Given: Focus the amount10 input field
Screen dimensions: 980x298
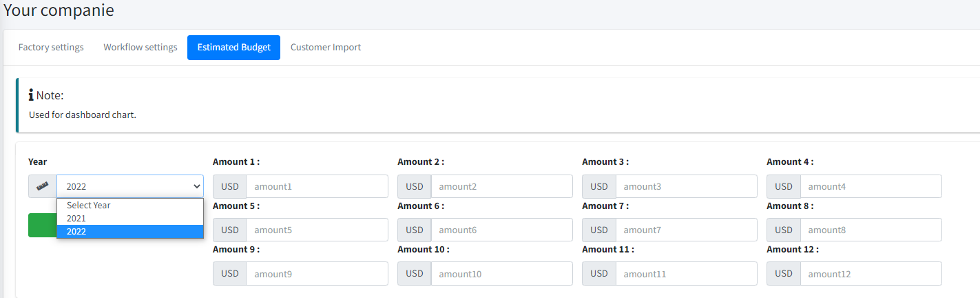Looking at the screenshot, I should pos(501,274).
